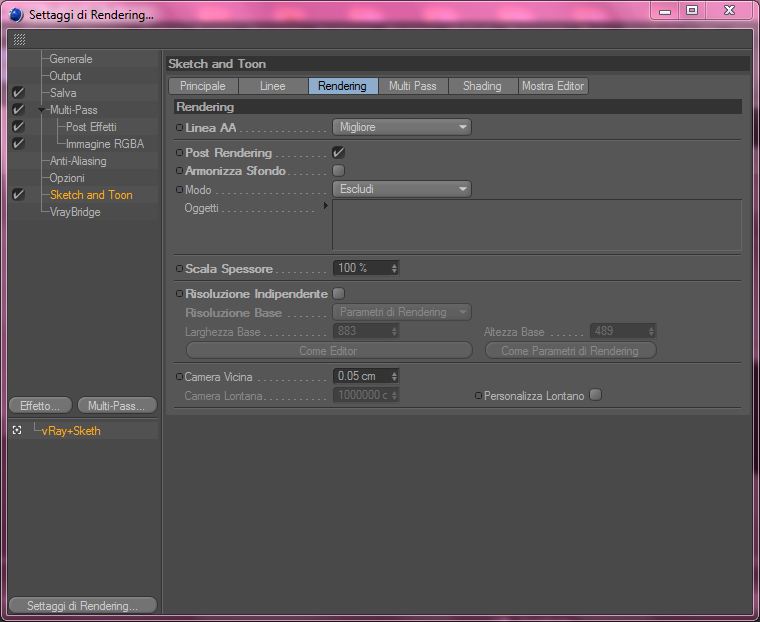The image size is (760, 622).
Task: Click the Altezza Base stepper arrows
Action: (651, 331)
